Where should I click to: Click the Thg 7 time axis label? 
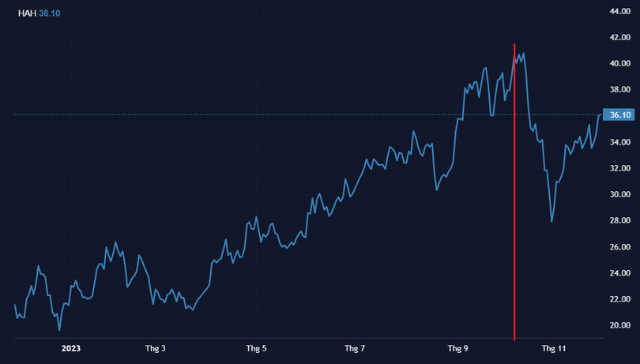pyautogui.click(x=356, y=348)
